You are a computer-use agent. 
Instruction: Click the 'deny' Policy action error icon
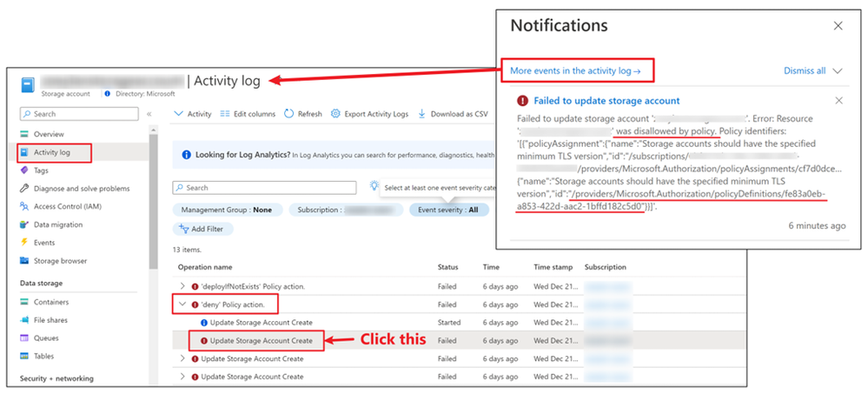tap(195, 304)
